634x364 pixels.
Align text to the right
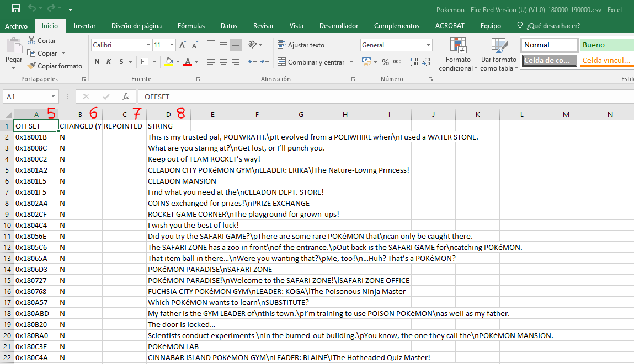click(235, 62)
